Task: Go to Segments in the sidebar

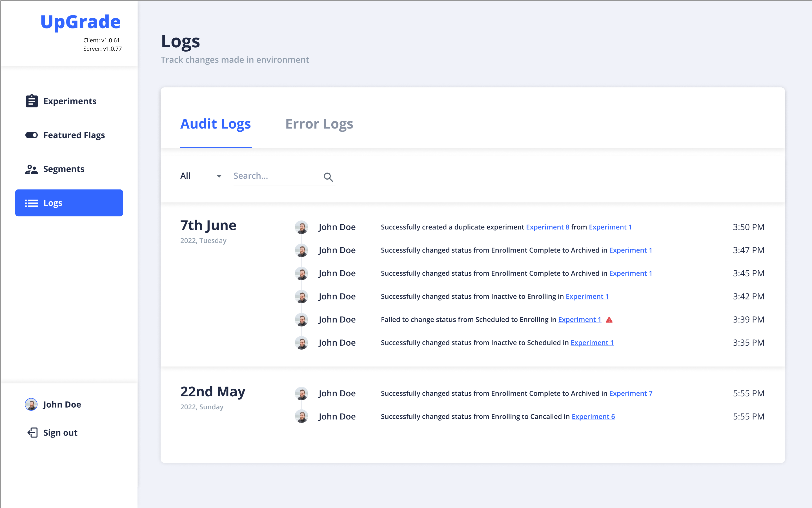Action: [64, 169]
